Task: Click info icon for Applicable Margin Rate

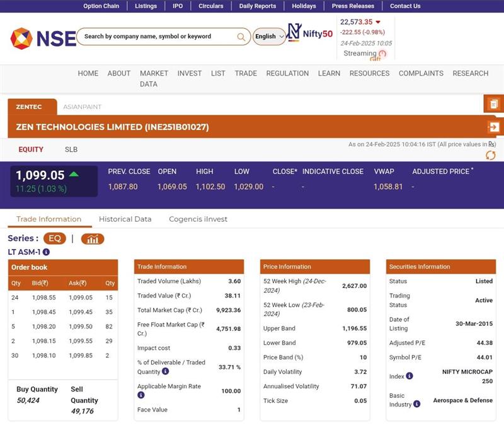Action: (141, 395)
